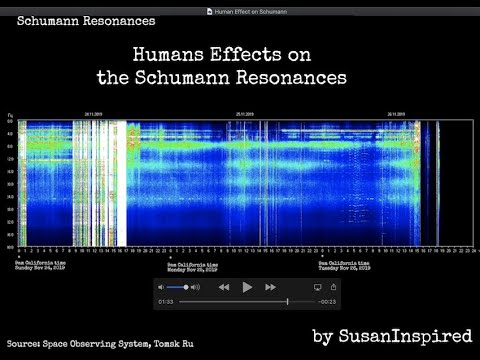480x360 pixels.
Task: Click the window title 'Human Effect on Schumann'
Action: tap(251, 12)
